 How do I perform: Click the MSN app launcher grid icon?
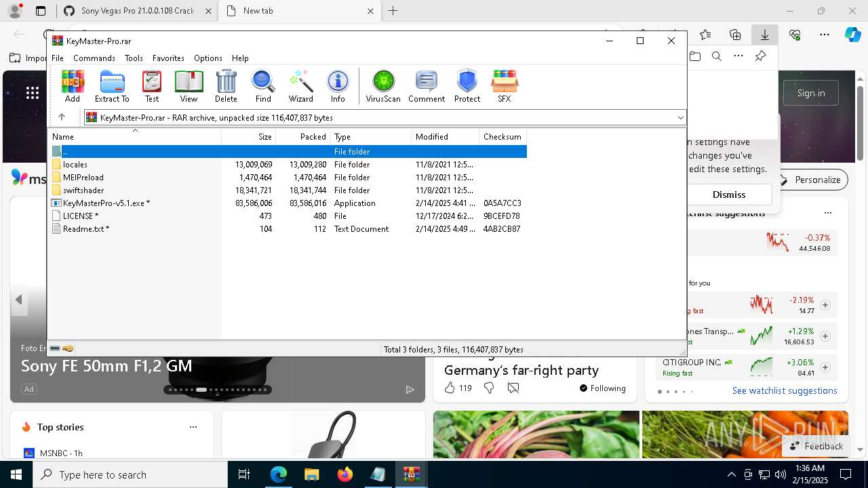tap(32, 93)
